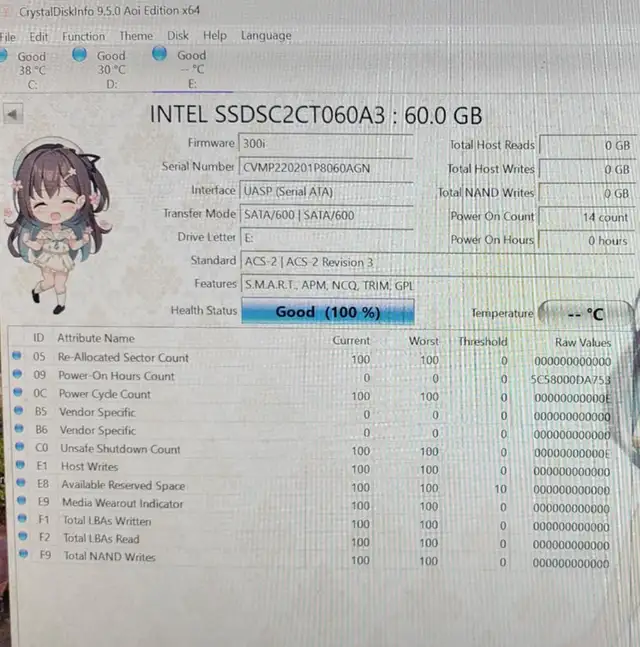
Task: Click the Power On Hours value
Action: pyautogui.click(x=585, y=241)
